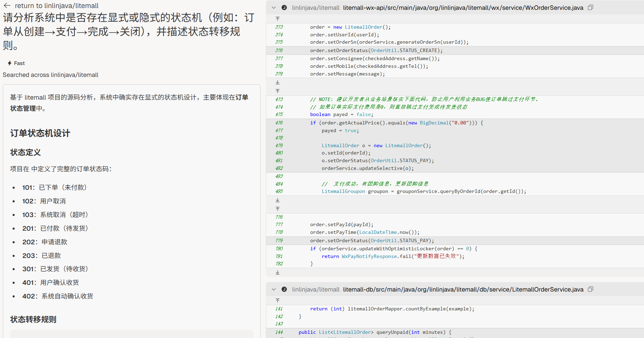Click the back arrow to return to linlinjava/litemall
Screen dimensions: 644x338
click(7, 6)
